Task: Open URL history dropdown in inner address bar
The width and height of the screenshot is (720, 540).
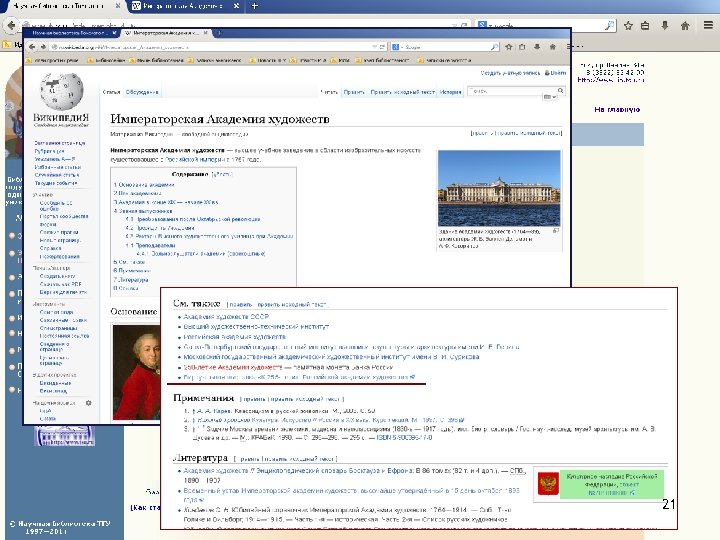Action: [x=375, y=47]
